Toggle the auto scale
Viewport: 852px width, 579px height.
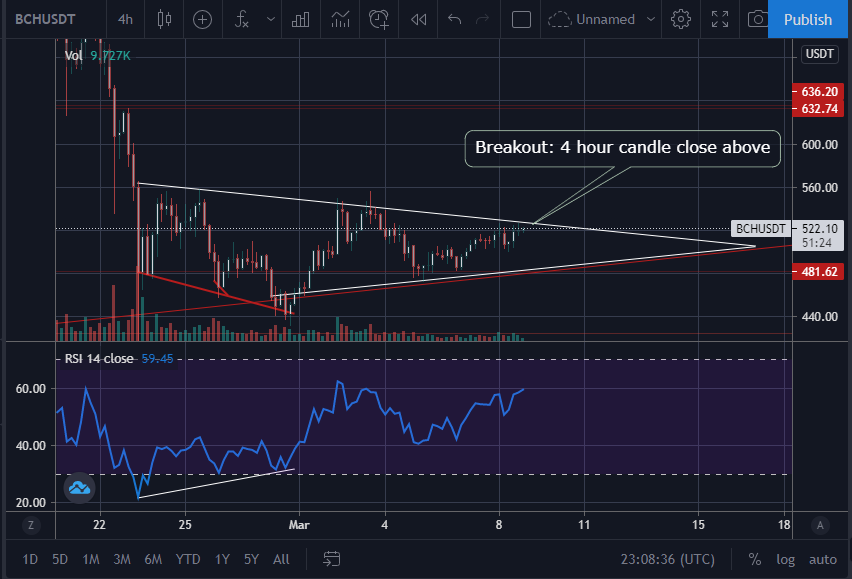point(823,559)
